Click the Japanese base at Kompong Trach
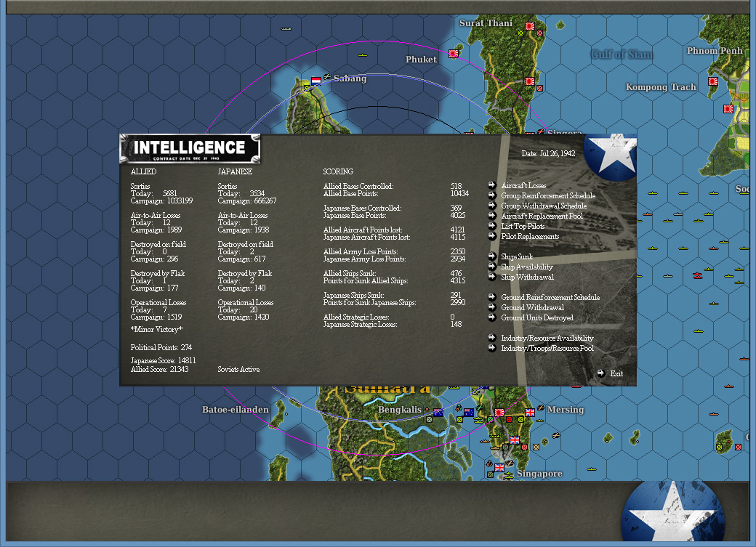Image resolution: width=756 pixels, height=547 pixels. point(713,81)
